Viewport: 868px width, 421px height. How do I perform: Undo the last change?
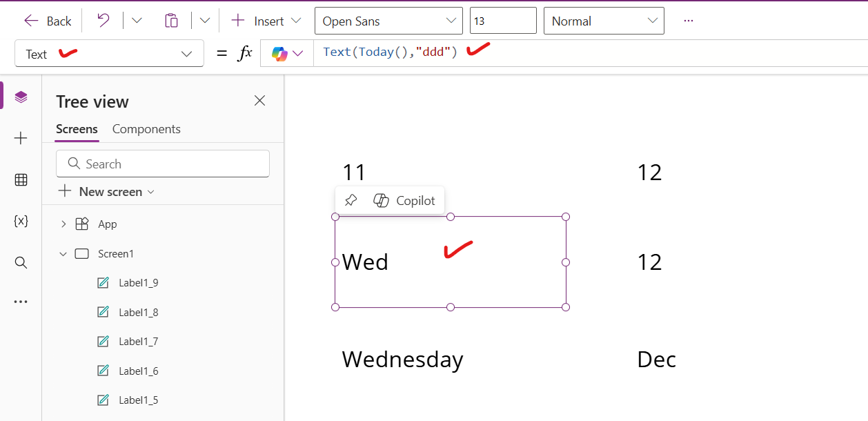point(102,20)
